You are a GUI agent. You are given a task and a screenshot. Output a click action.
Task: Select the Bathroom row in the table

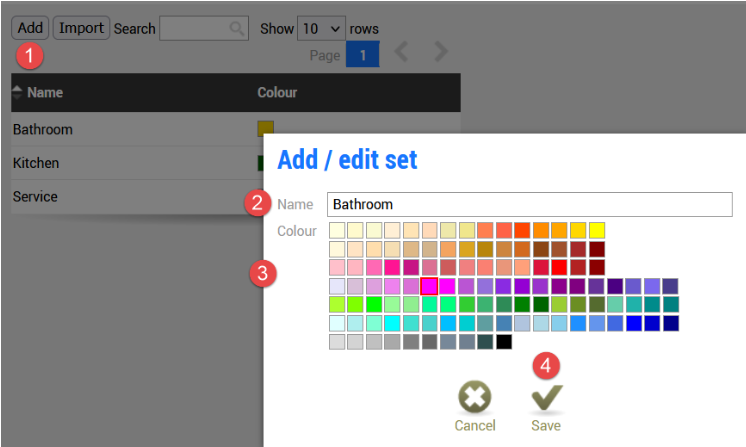click(130, 129)
